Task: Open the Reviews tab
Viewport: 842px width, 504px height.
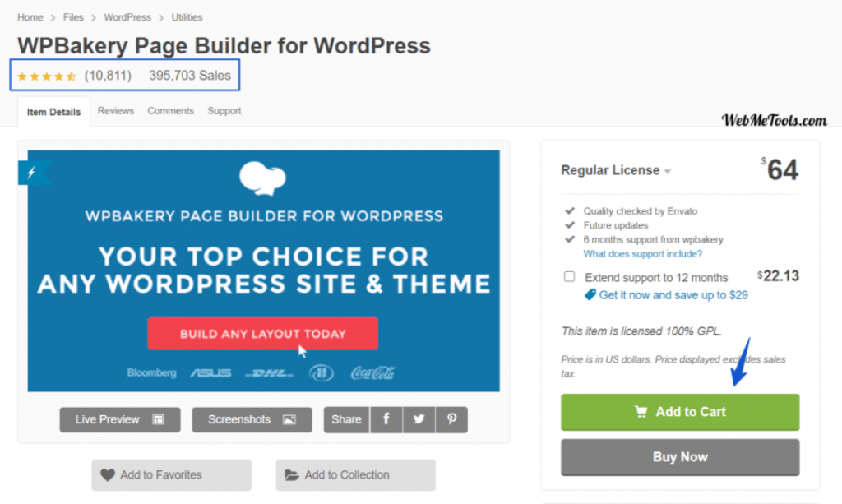Action: [x=115, y=110]
